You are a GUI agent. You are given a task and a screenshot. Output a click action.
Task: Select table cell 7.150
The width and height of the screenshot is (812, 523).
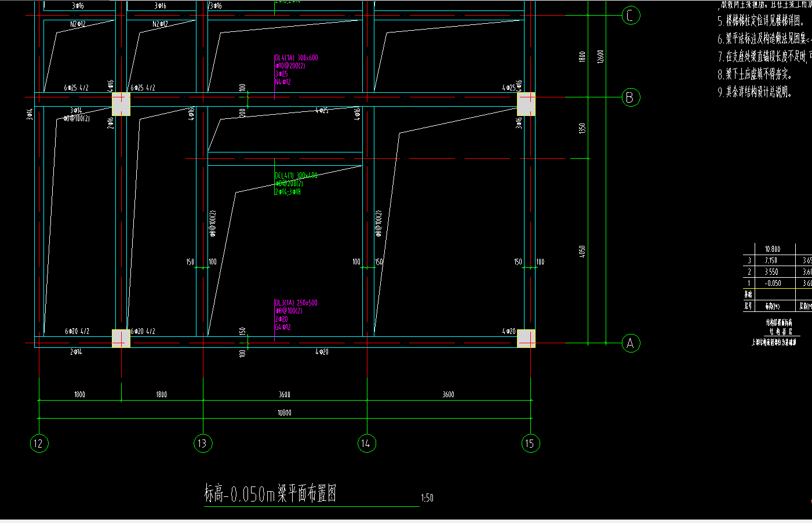[x=771, y=261]
